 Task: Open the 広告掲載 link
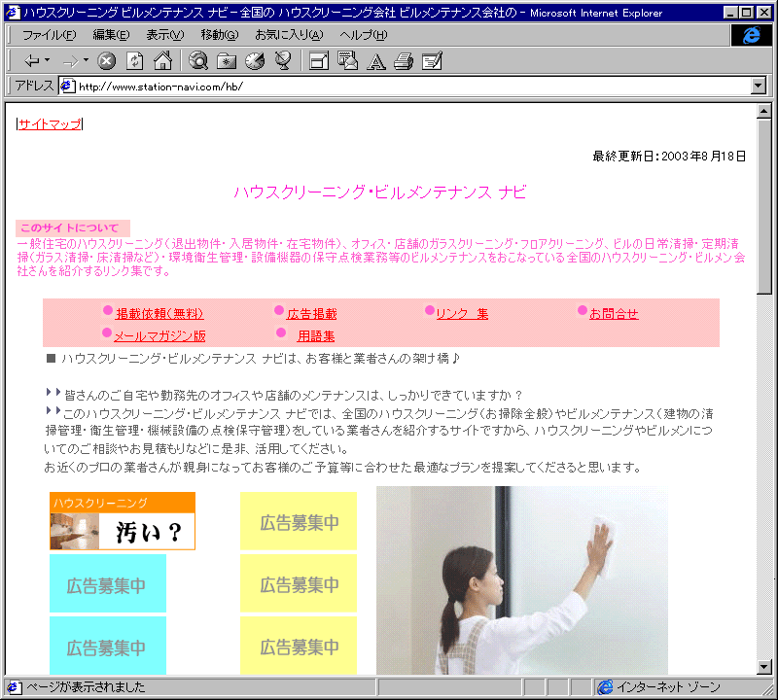(311, 313)
